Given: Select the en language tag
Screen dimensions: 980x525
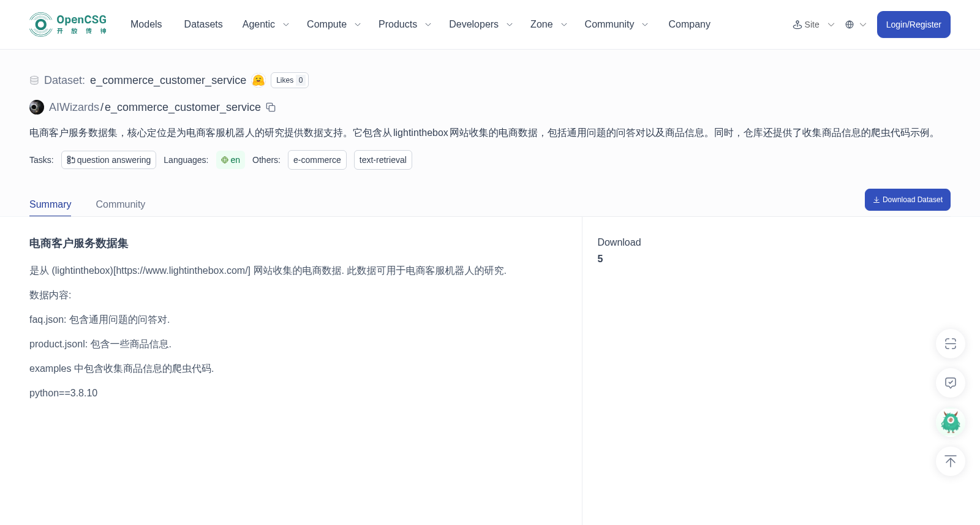Looking at the screenshot, I should pos(230,160).
